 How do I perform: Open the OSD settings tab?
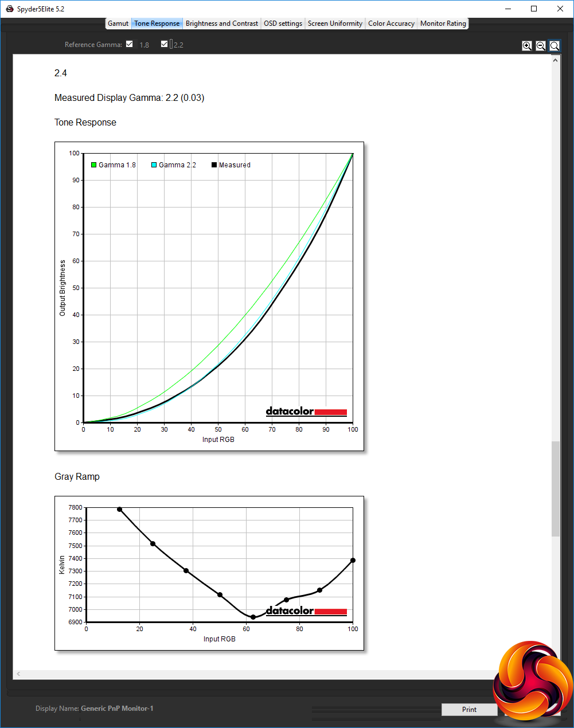(x=283, y=24)
